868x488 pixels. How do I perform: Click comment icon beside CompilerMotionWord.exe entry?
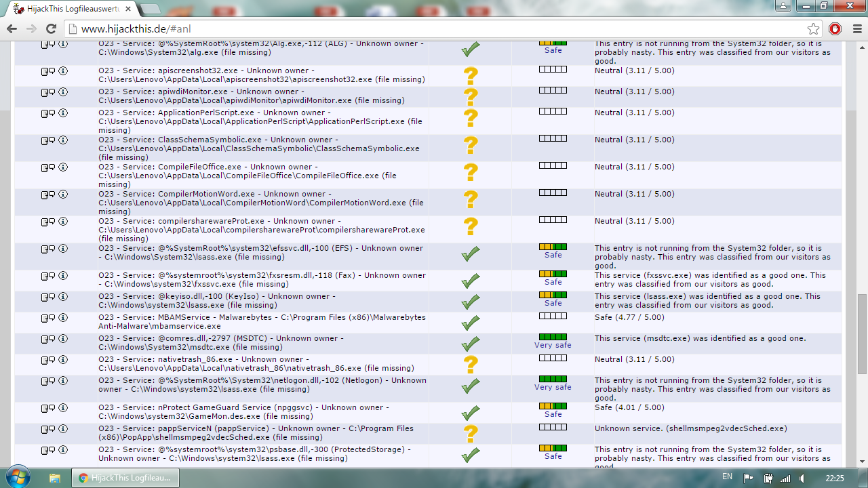click(48, 195)
